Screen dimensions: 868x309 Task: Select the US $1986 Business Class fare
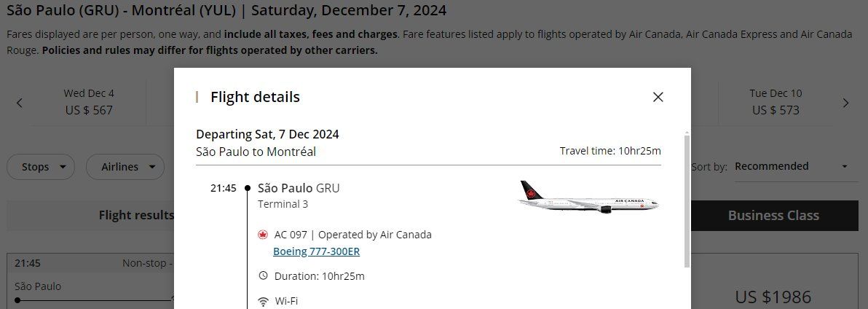tap(773, 297)
